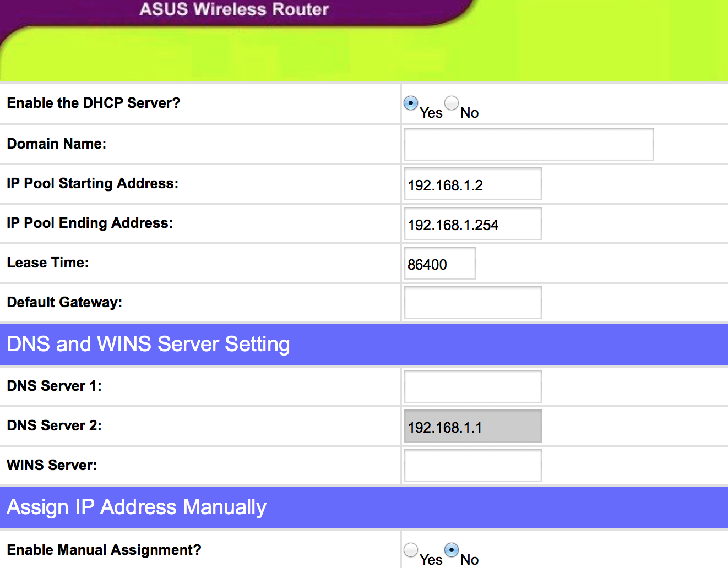Click the 'IP Pool Ending Address:' label
Viewport: 728px width, 568px height.
pyautogui.click(x=90, y=223)
